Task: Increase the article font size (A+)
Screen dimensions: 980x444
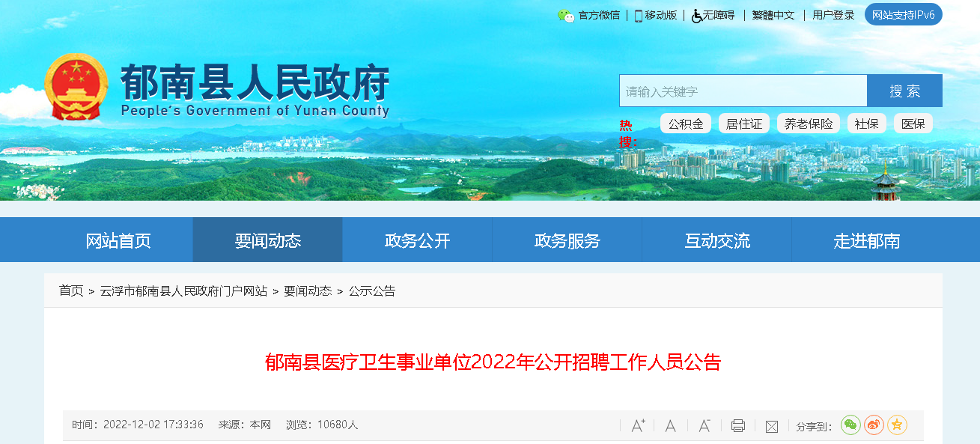Action: (638, 425)
